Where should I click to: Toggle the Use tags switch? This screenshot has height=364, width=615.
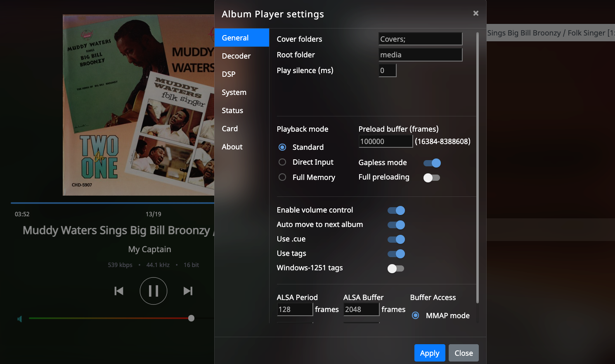[396, 254]
